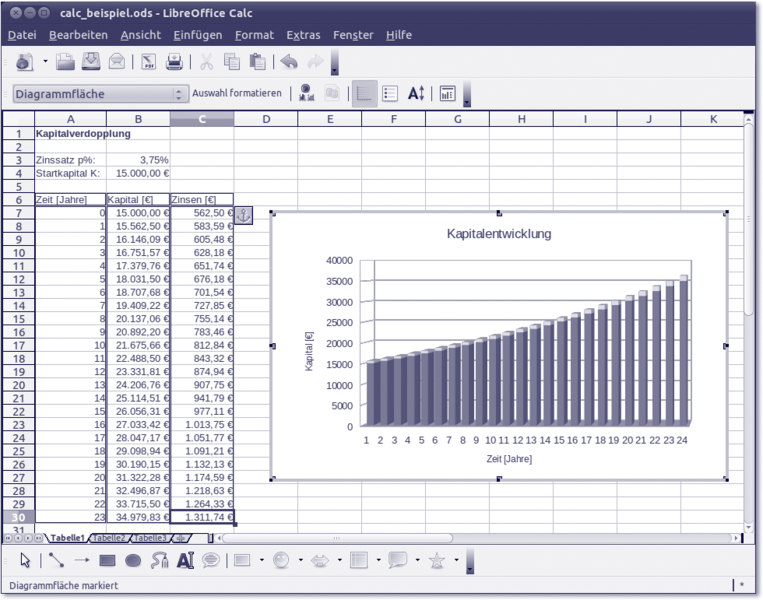Expand the Stars shapes dropdown arrow
763x600 pixels.
[455, 561]
